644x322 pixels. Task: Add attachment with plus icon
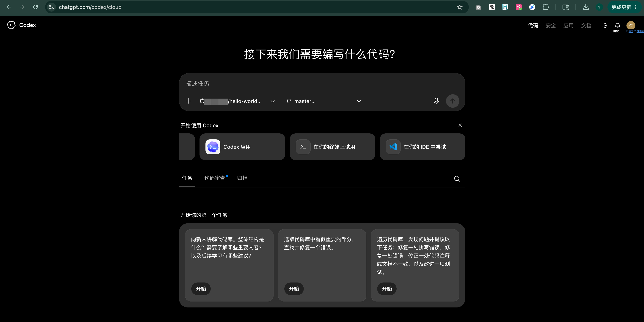pyautogui.click(x=188, y=101)
